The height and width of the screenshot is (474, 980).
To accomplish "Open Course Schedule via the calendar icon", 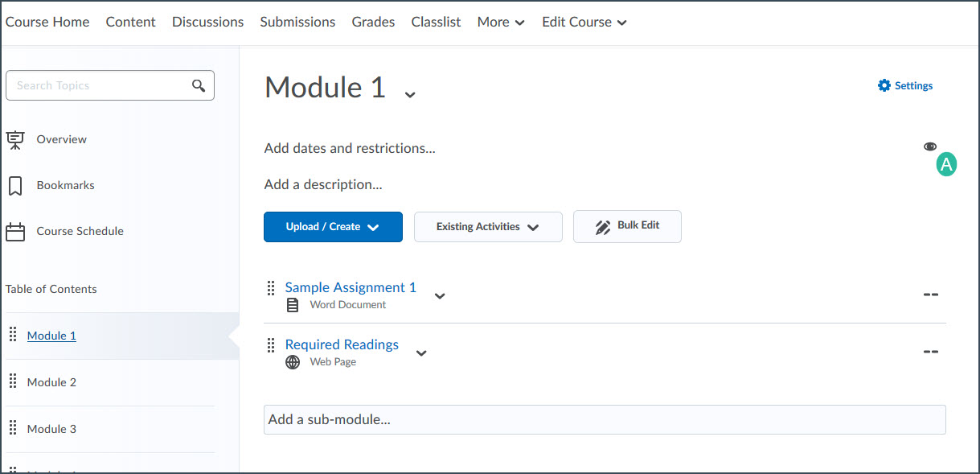I will pyautogui.click(x=14, y=231).
